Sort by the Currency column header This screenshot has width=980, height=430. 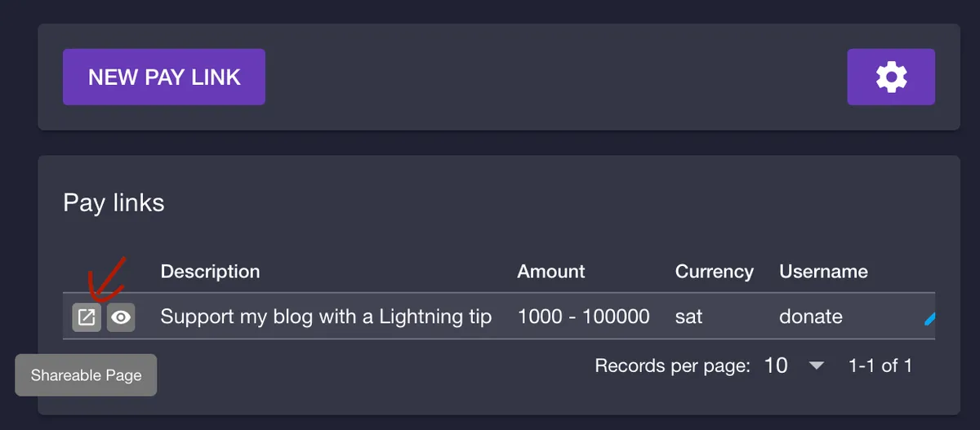(x=714, y=272)
